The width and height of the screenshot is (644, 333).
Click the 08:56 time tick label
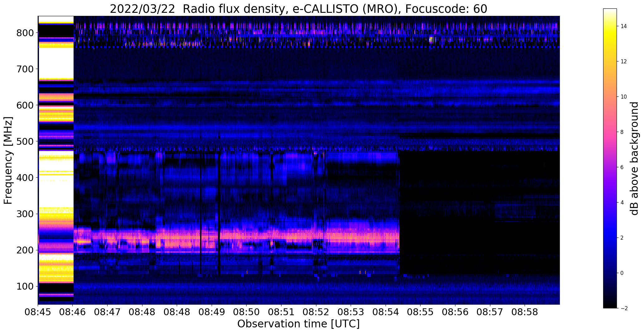coord(455,312)
